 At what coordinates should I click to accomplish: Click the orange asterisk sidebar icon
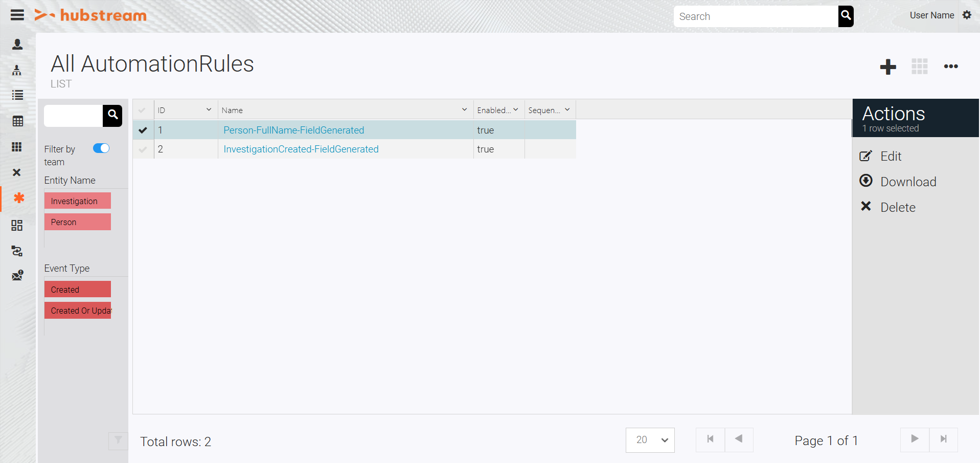click(18, 198)
